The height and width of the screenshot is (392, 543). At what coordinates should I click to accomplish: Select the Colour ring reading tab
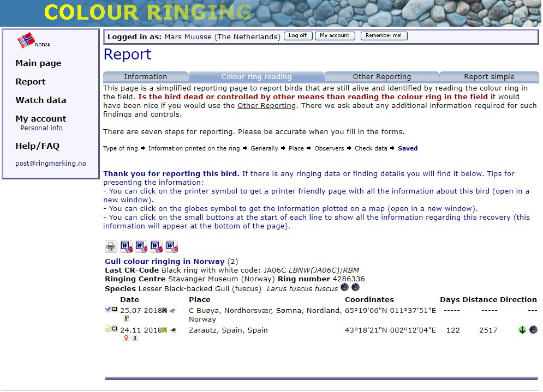(256, 77)
